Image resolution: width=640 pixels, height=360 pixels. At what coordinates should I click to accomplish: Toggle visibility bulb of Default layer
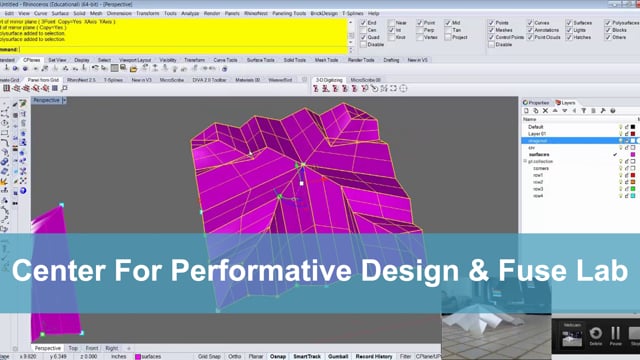[x=620, y=127]
